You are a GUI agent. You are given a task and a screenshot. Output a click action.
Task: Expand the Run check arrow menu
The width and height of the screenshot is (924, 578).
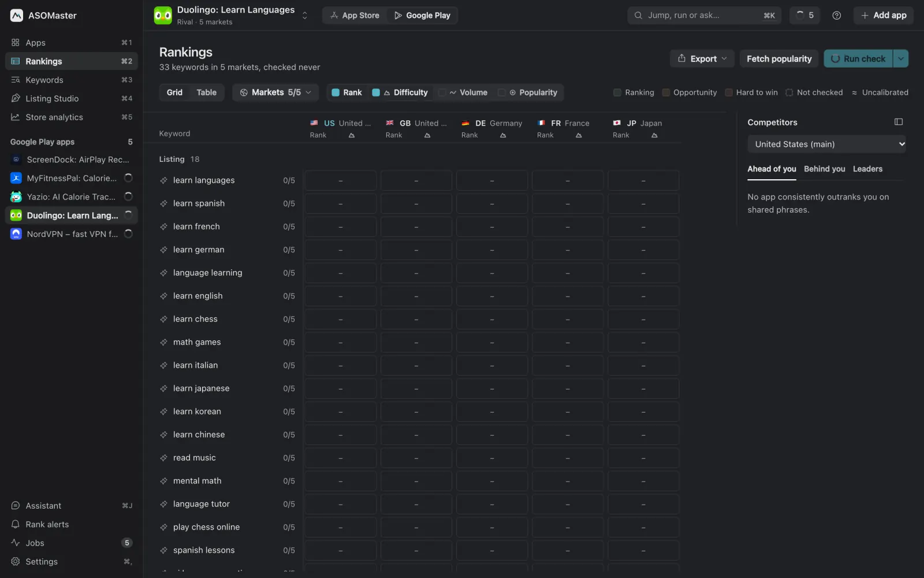[x=901, y=58]
